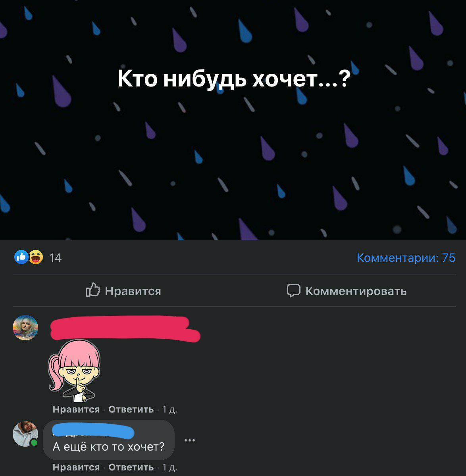The image size is (466, 476).
Task: Open the Комментарии: 75 link
Action: [406, 258]
